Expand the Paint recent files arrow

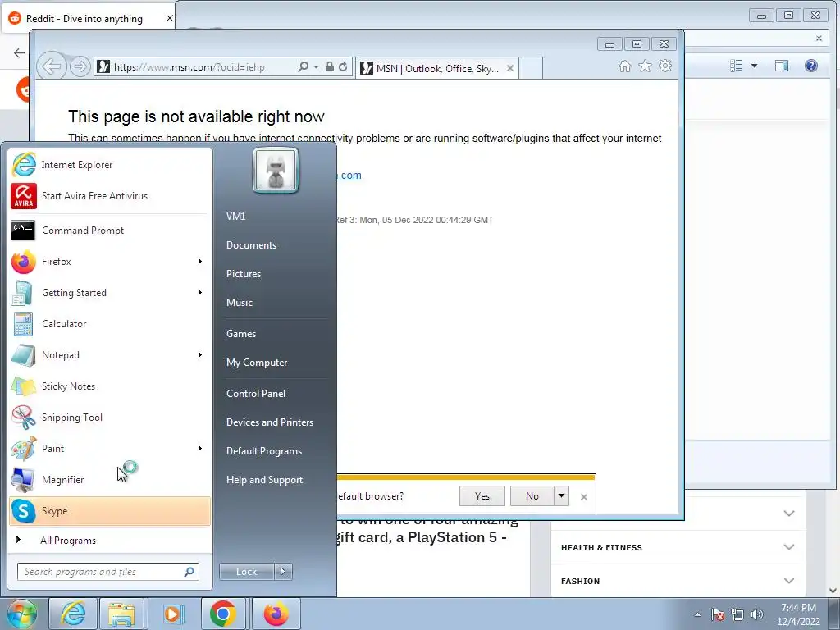pos(200,449)
